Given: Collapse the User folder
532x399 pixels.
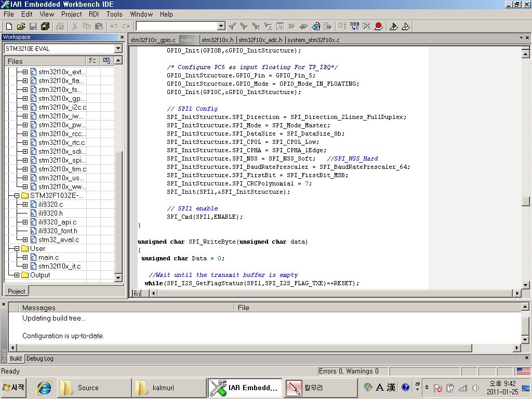Looking at the screenshot, I should pos(17,249).
